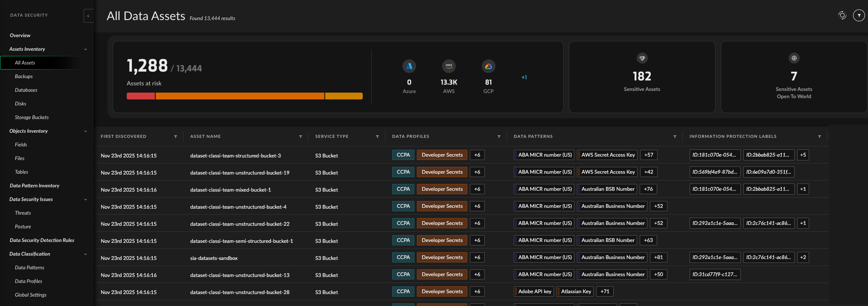Click the orange segment of the risk bar

pyautogui.click(x=240, y=96)
